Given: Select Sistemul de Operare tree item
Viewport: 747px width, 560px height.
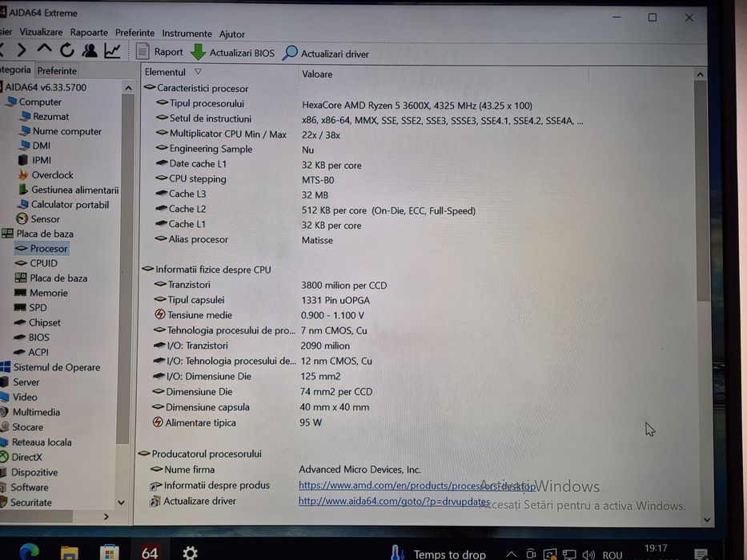Looking at the screenshot, I should coord(50,367).
